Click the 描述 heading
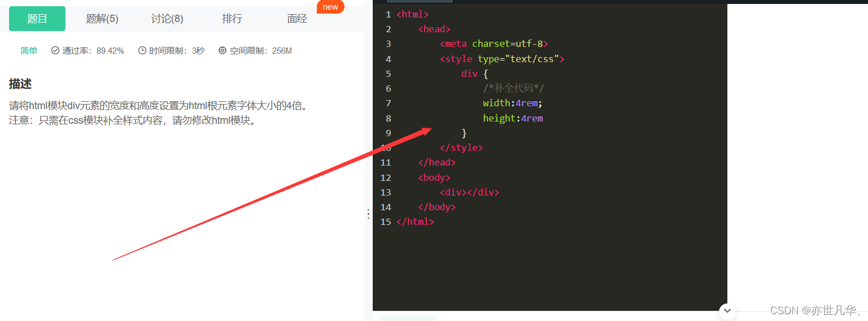The image size is (868, 321). 20,84
